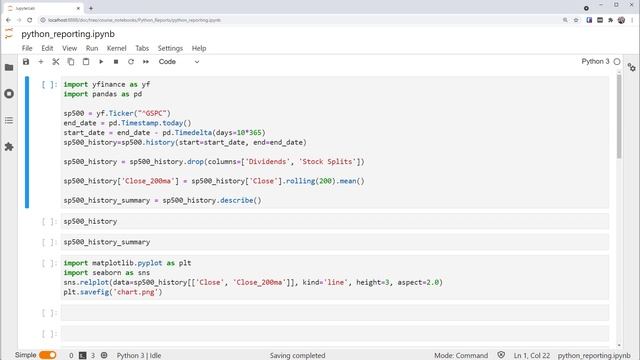
Task: Click the trusted notebook shield icon
Action: pyautogui.click(x=501, y=355)
